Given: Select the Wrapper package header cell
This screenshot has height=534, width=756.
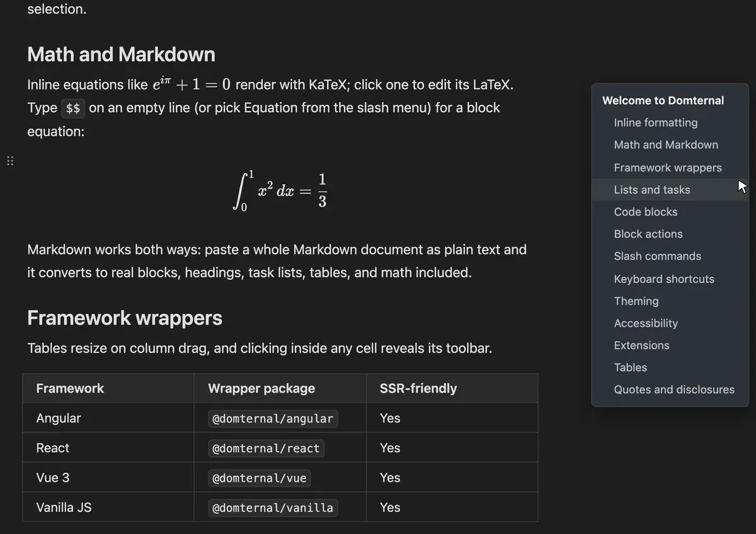Looking at the screenshot, I should coord(280,388).
